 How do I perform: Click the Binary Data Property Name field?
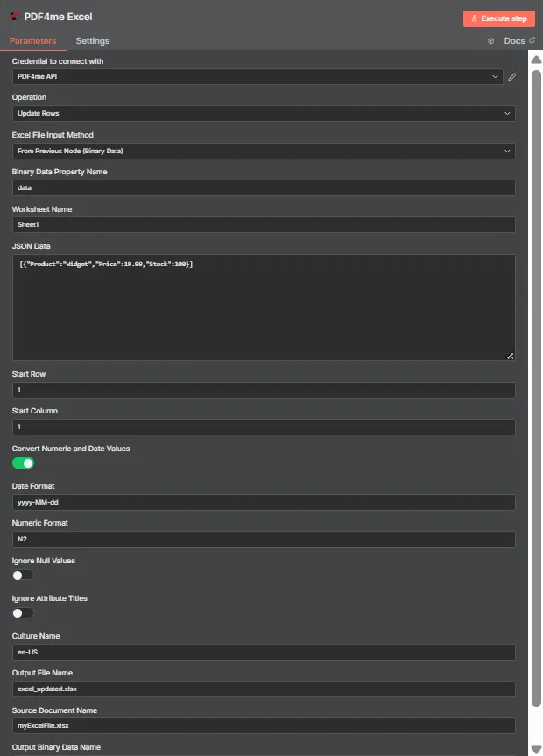[264, 187]
